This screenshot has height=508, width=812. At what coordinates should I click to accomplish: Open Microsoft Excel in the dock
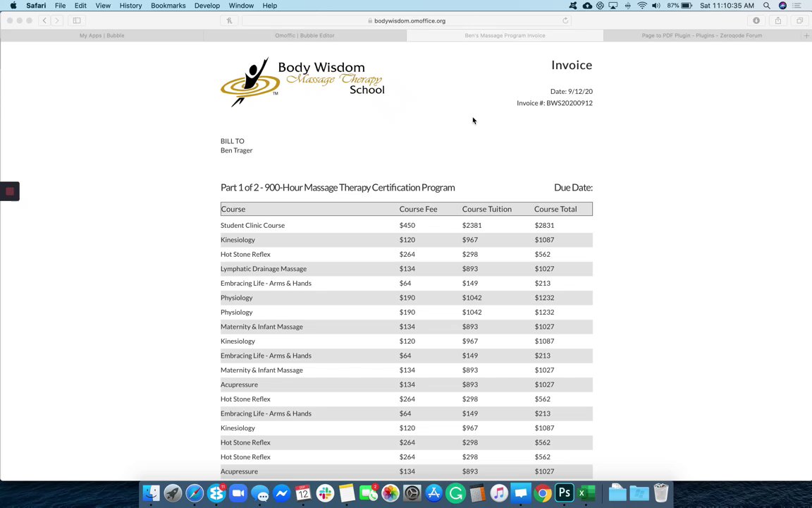pyautogui.click(x=586, y=493)
